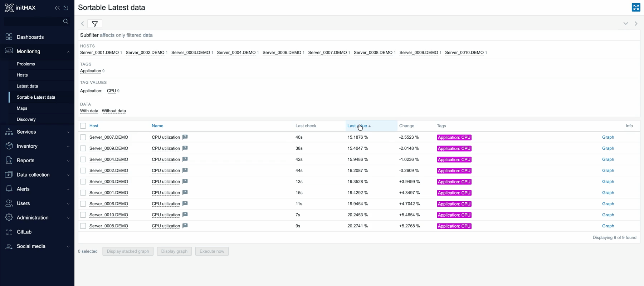
Task: Open Graph link for Server_0003.DEMO
Action: click(608, 182)
